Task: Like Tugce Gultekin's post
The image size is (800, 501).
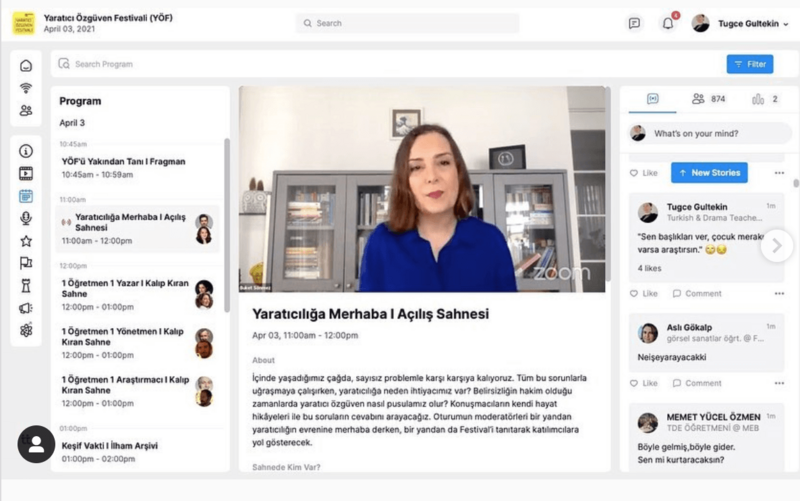Action: pyautogui.click(x=644, y=294)
